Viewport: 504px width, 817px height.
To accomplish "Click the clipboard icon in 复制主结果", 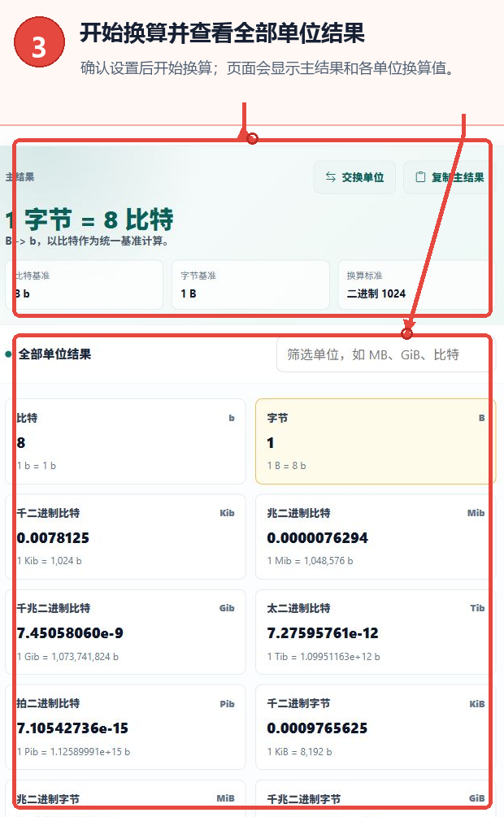I will click(x=420, y=177).
